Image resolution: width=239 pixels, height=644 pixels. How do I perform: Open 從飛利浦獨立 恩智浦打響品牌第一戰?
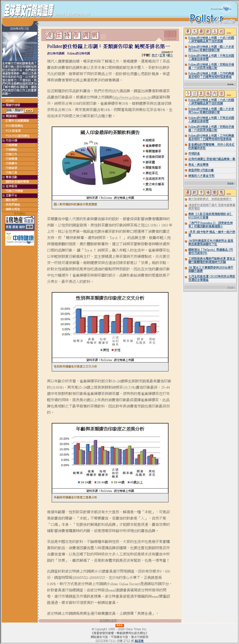pyautogui.click(x=212, y=159)
